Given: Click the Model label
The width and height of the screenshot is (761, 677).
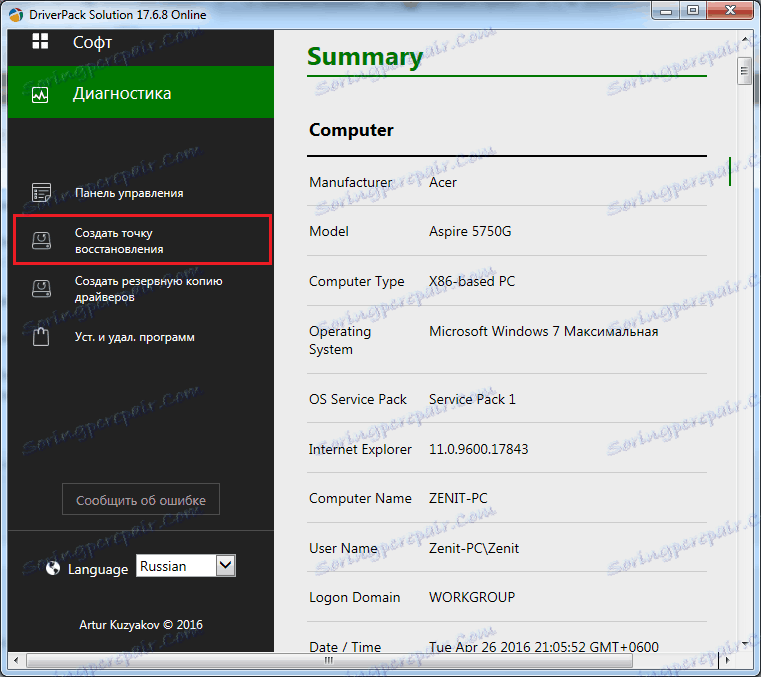Looking at the screenshot, I should tap(329, 231).
